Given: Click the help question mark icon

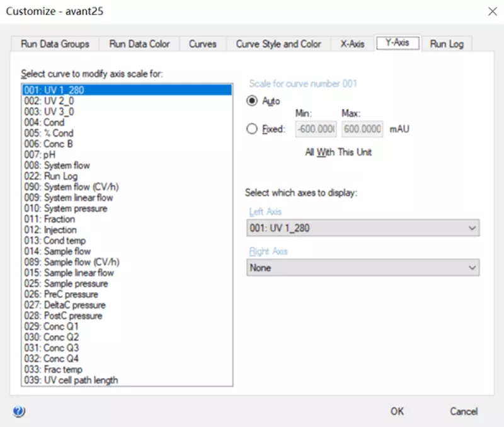Looking at the screenshot, I should (18, 412).
